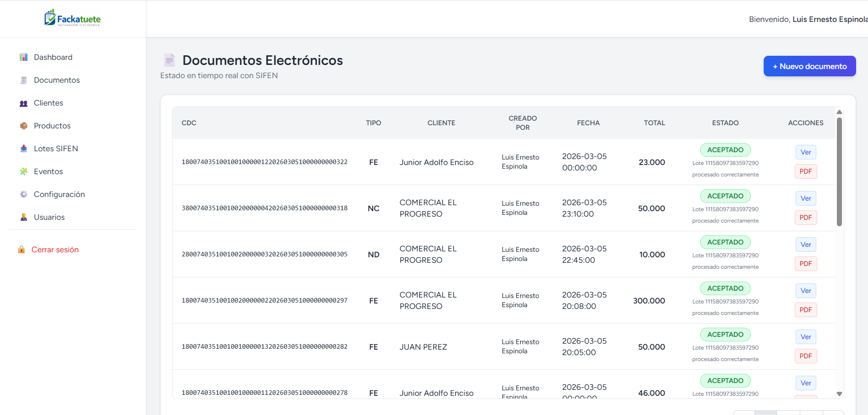Click the Cerrar sesión lock icon
This screenshot has width=868, height=415.
pyautogui.click(x=22, y=250)
